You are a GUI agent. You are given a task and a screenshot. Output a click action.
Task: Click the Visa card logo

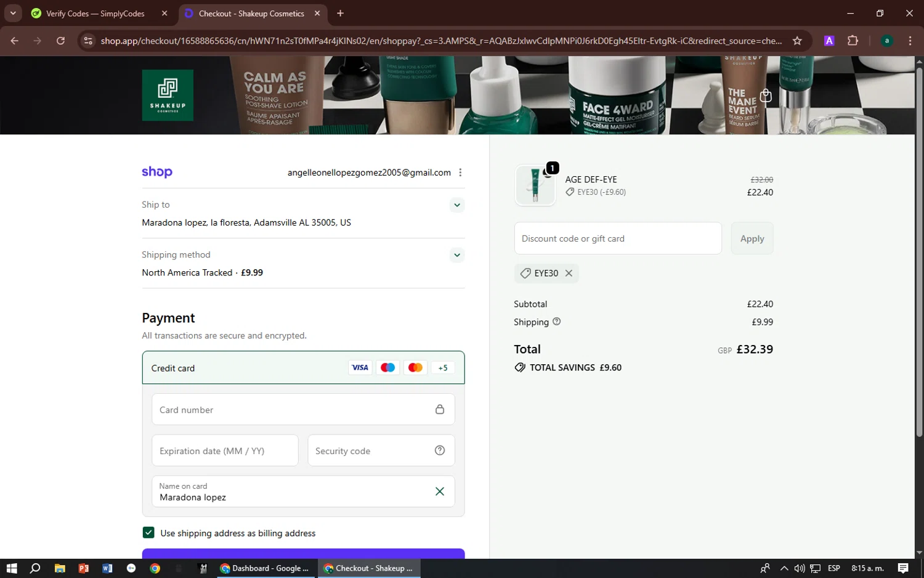(x=360, y=368)
